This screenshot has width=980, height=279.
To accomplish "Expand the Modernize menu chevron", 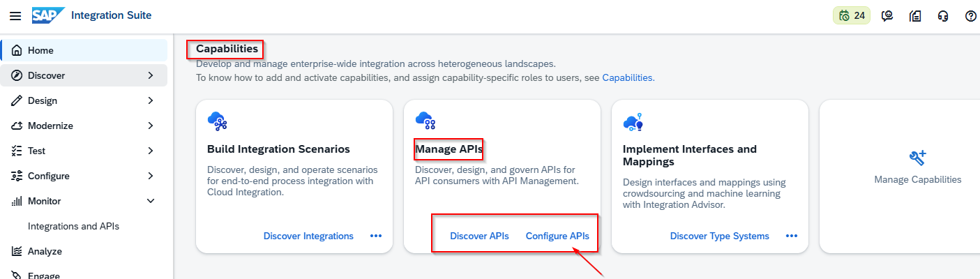I will 151,126.
